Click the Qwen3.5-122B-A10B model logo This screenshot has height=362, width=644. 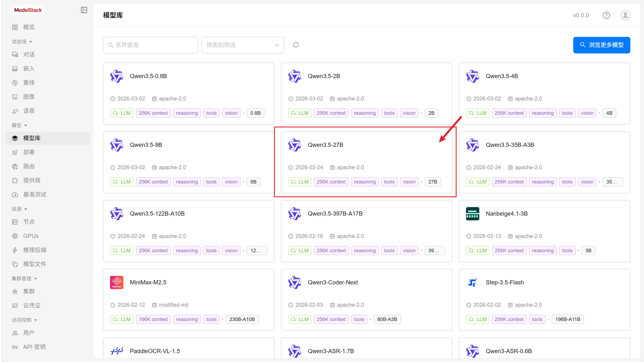[117, 214]
